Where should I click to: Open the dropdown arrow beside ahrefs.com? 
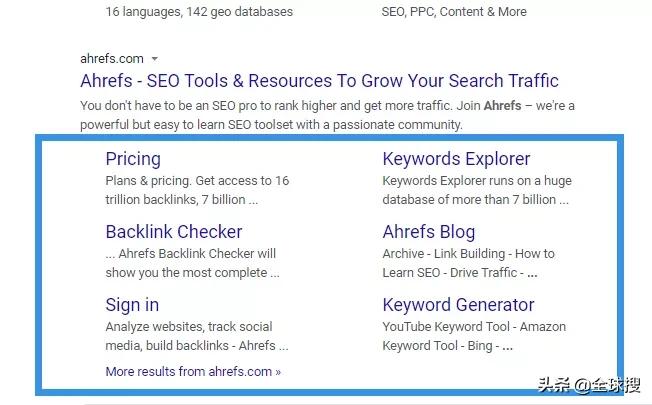coord(155,58)
